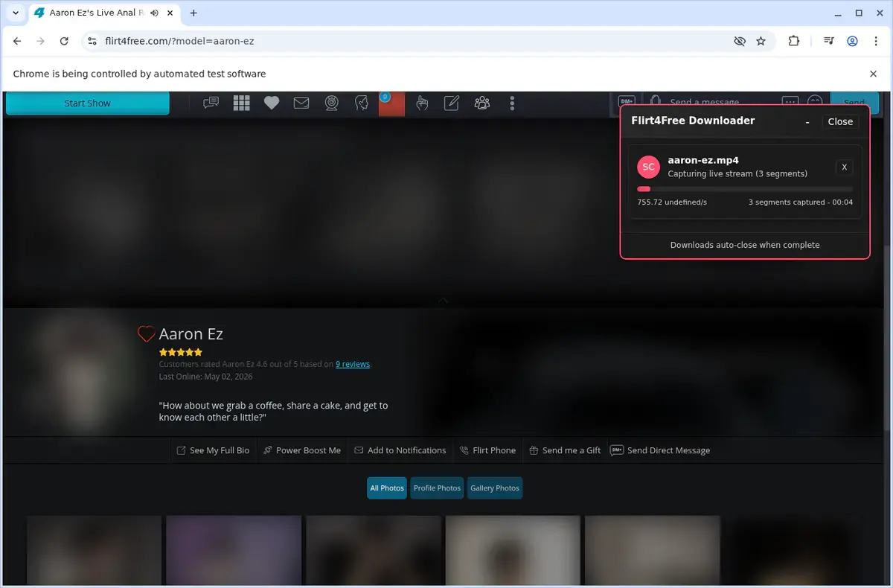893x588 pixels.
Task: Click Add to Notifications
Action: [400, 450]
